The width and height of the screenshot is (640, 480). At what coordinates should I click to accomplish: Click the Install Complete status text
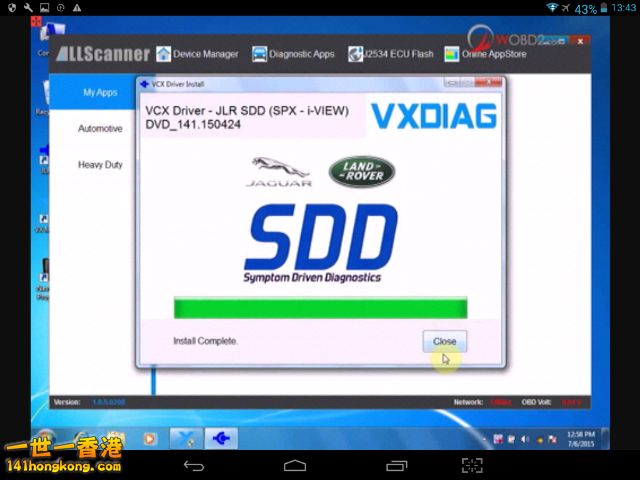(205, 341)
